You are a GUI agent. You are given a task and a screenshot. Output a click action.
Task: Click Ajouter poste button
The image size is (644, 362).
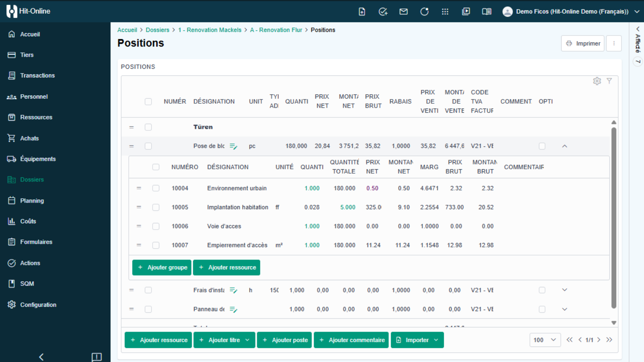click(284, 340)
